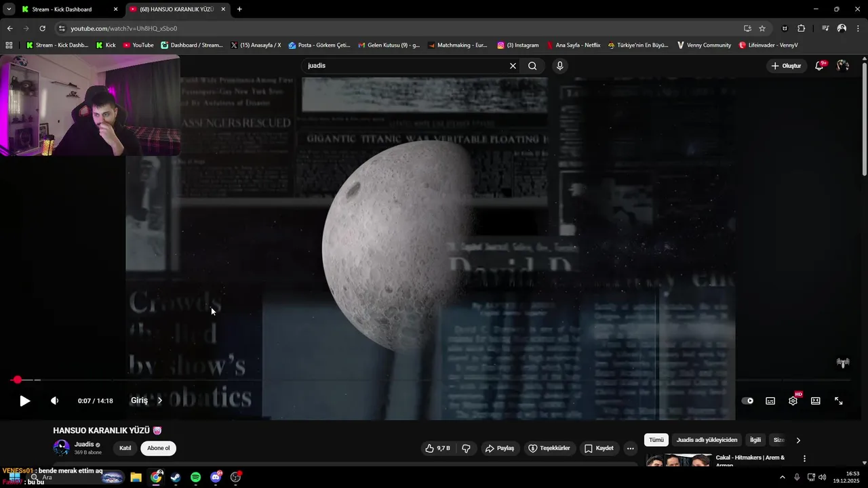Click the address bar URL youtube.com/watch

tap(124, 28)
